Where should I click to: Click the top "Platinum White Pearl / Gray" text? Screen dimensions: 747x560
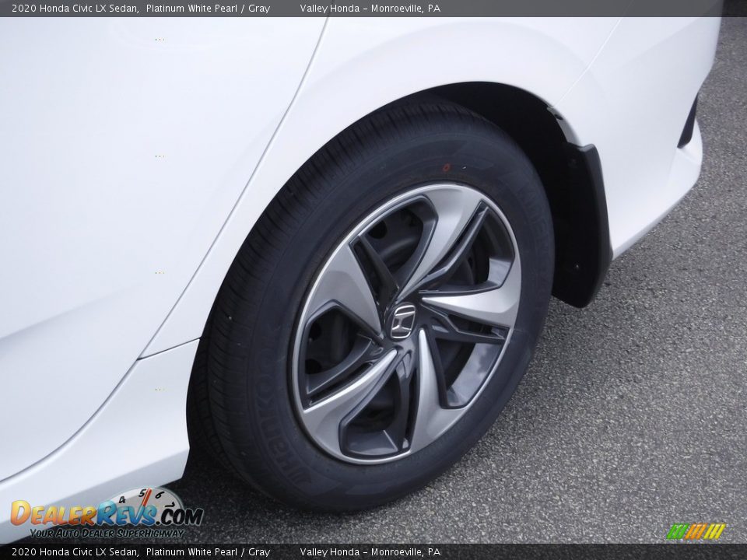208,9
